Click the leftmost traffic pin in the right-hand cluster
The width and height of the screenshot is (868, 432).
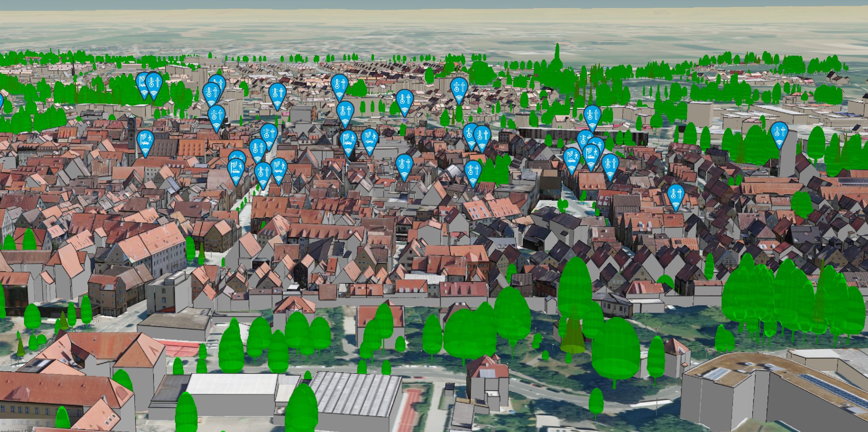(572, 161)
